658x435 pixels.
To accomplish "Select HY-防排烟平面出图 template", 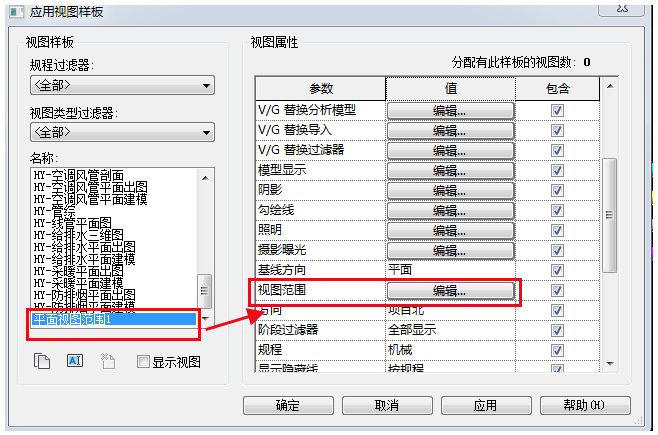I will tap(84, 295).
